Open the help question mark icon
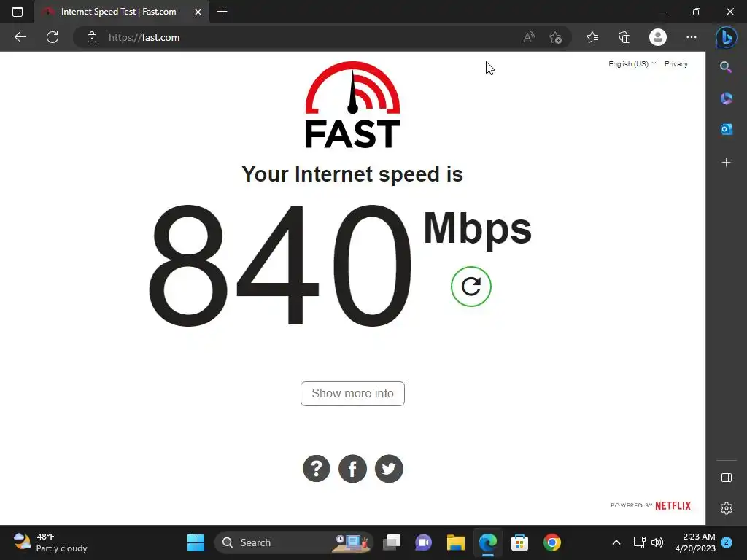 coord(317,469)
